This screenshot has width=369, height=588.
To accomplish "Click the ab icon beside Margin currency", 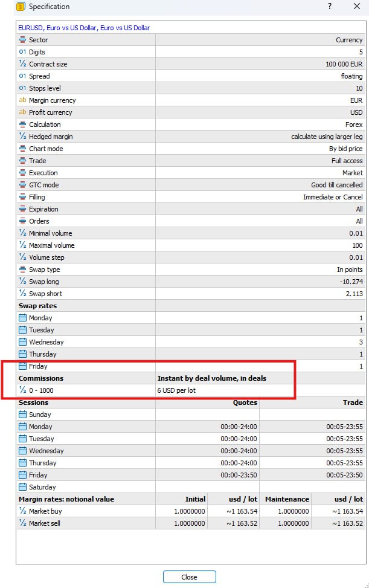I will point(22,100).
